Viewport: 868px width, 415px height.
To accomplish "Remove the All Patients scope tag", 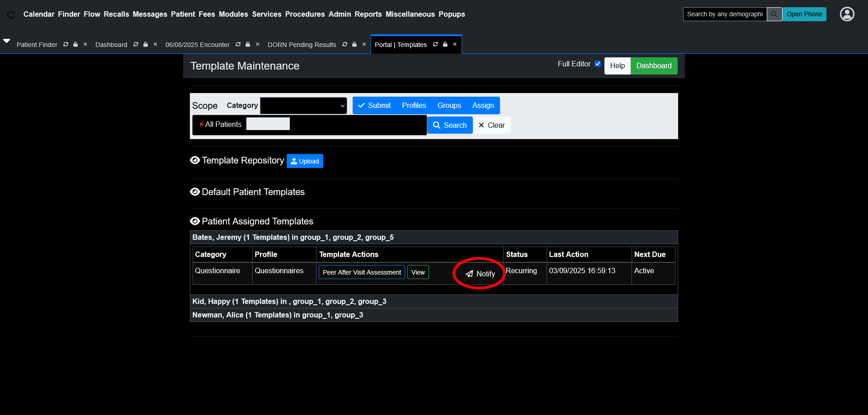I will [x=201, y=124].
